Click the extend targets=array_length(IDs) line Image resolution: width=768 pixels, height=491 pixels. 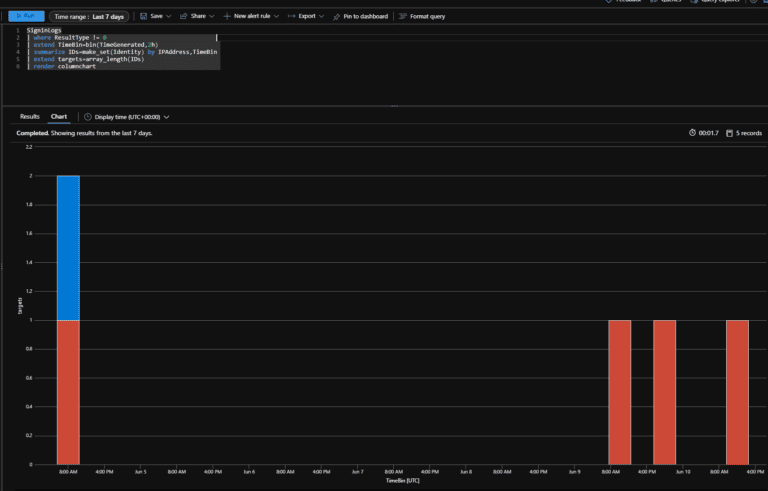tap(86, 59)
